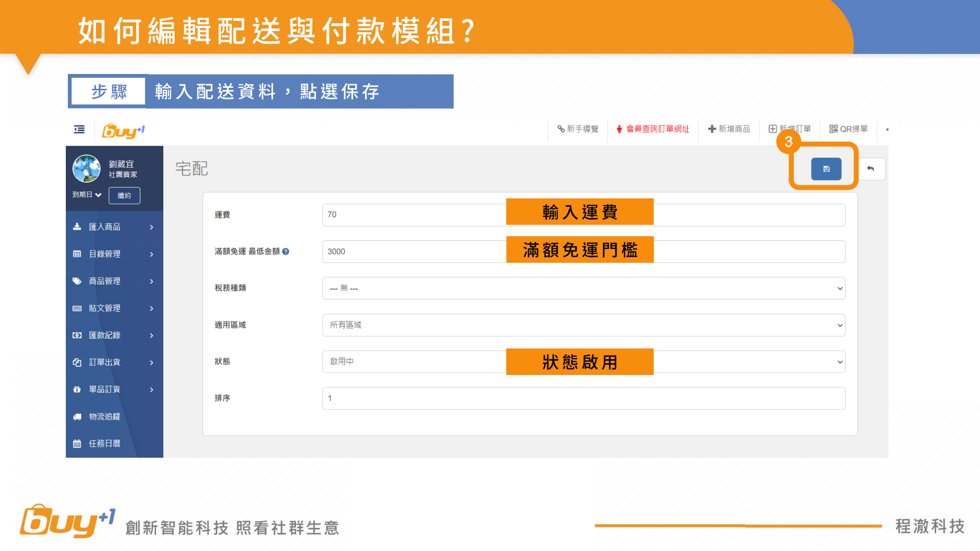Image resolution: width=980 pixels, height=551 pixels.
Task: Open the 適用區域 dropdown
Action: 583,325
